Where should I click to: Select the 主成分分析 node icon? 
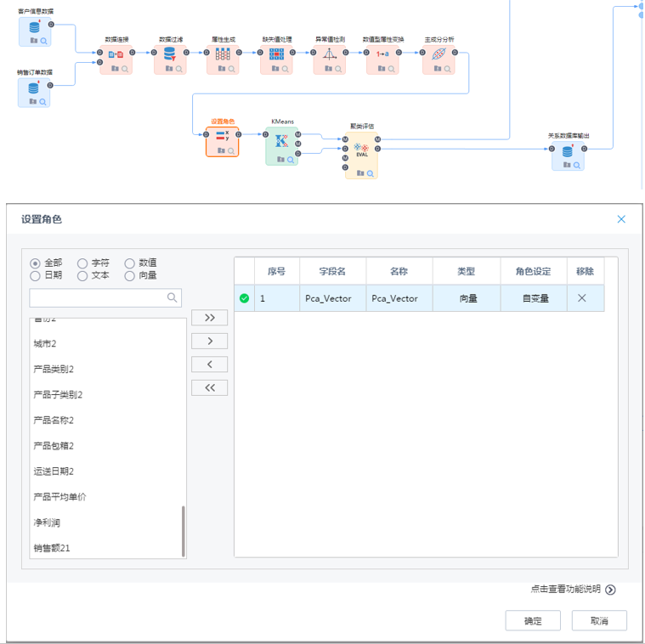click(x=438, y=54)
